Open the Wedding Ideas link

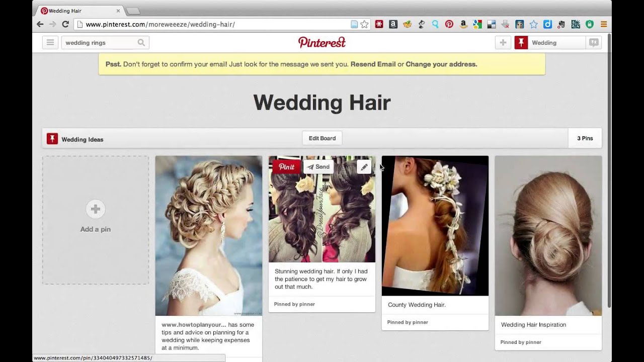click(83, 139)
